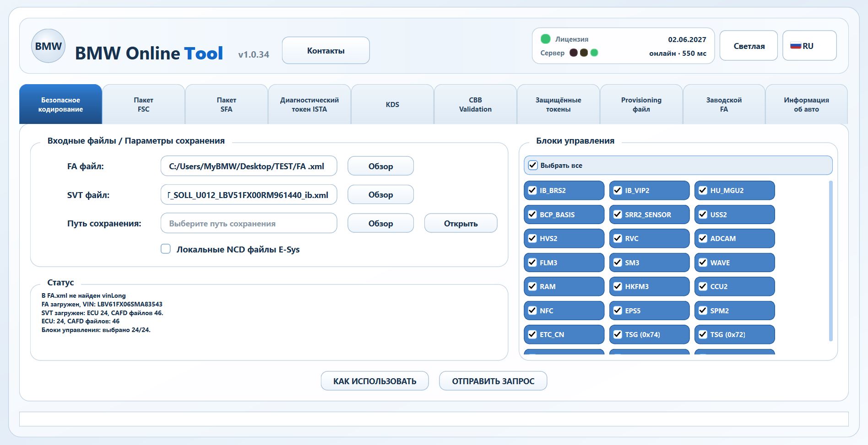Uncheck the IB_VIP2 control unit
The width and height of the screenshot is (868, 445).
point(618,190)
